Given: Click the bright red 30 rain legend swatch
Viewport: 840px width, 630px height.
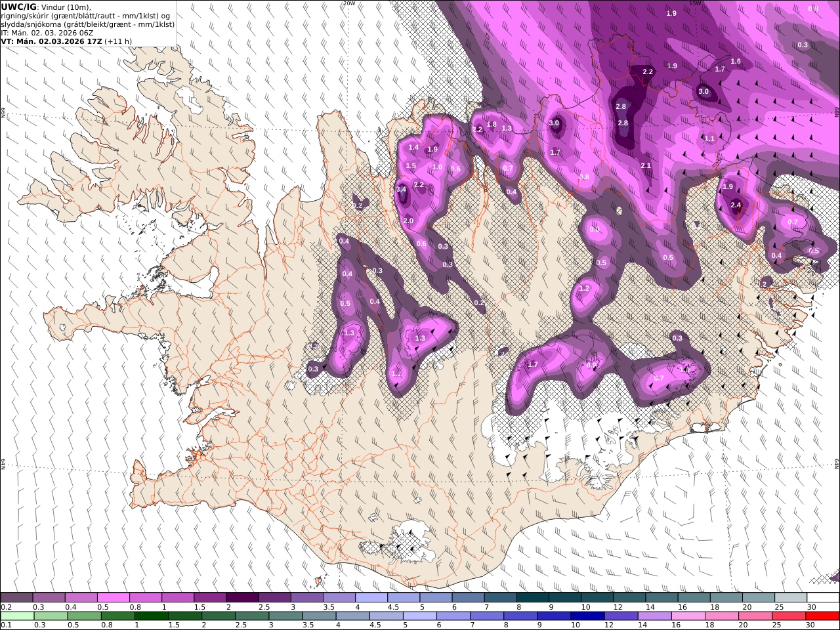Looking at the screenshot, I should click(x=823, y=616).
